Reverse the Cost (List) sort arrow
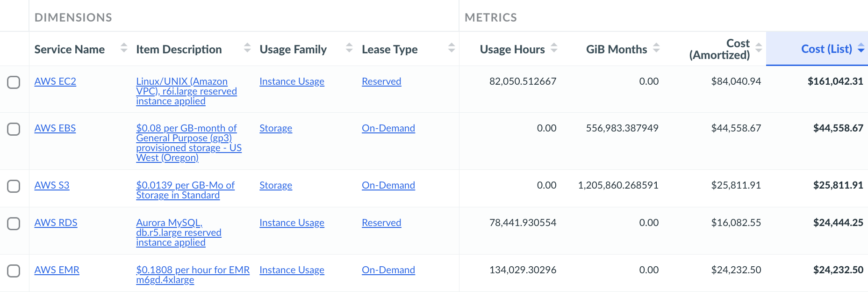This screenshot has height=292, width=868. tap(861, 49)
